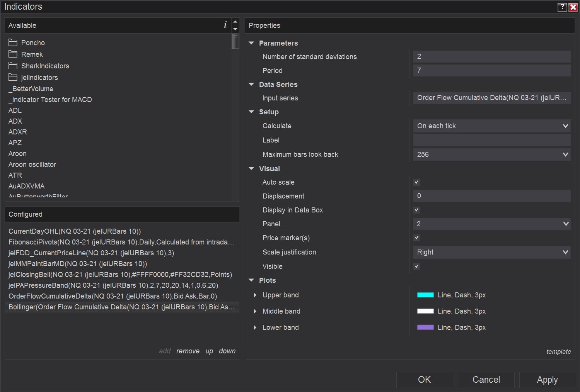Select ADX in Available indicators
The width and height of the screenshot is (580, 392).
click(15, 121)
